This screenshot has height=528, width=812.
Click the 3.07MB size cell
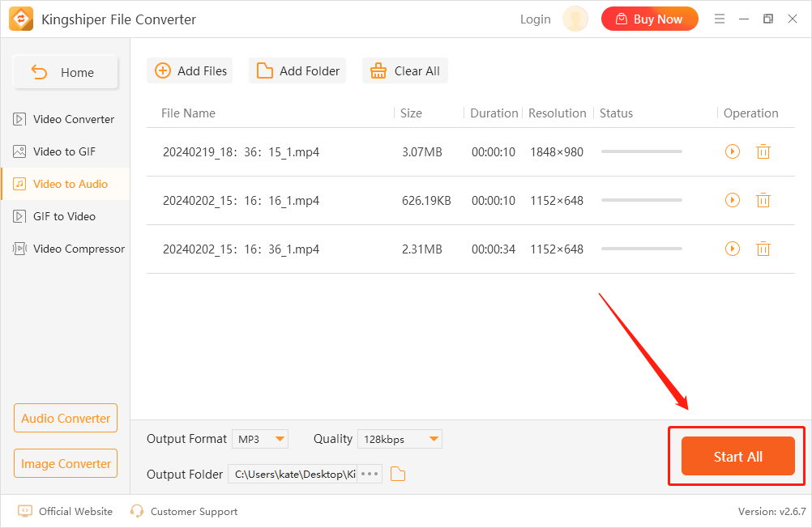tap(422, 152)
